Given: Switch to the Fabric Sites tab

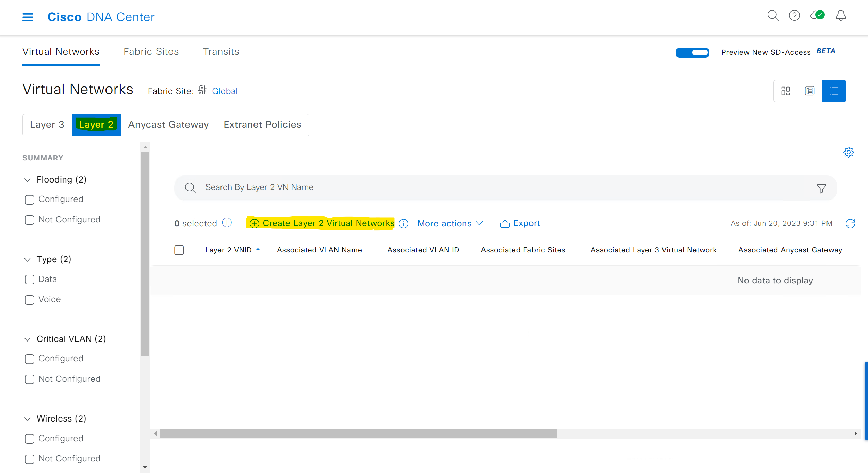Looking at the screenshot, I should (x=151, y=52).
